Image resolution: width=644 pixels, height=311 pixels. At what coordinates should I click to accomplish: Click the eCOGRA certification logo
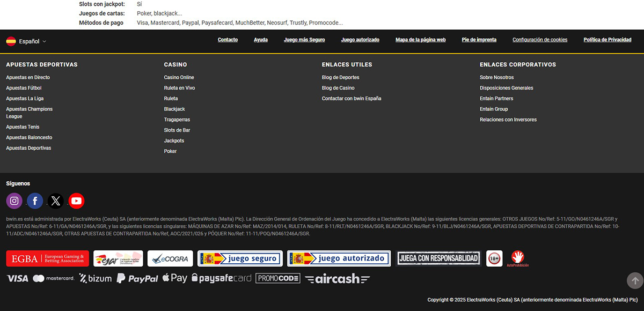(x=170, y=258)
